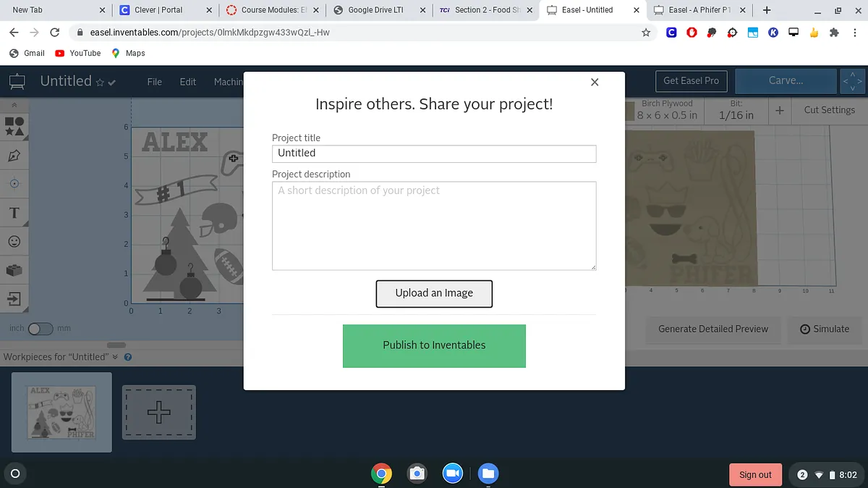Click the Import file icon

14,298
